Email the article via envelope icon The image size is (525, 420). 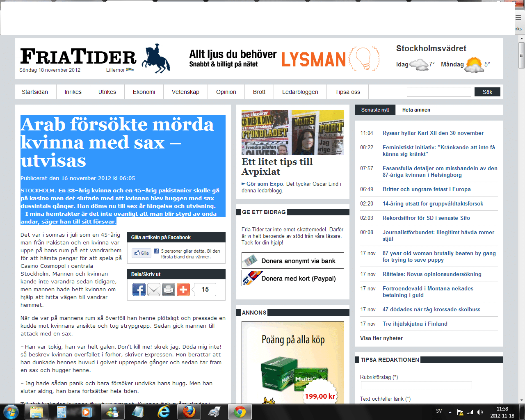tap(154, 290)
